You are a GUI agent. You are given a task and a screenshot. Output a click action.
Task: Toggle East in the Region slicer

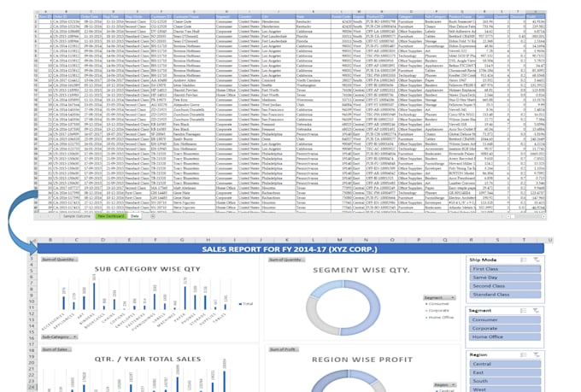click(x=505, y=372)
